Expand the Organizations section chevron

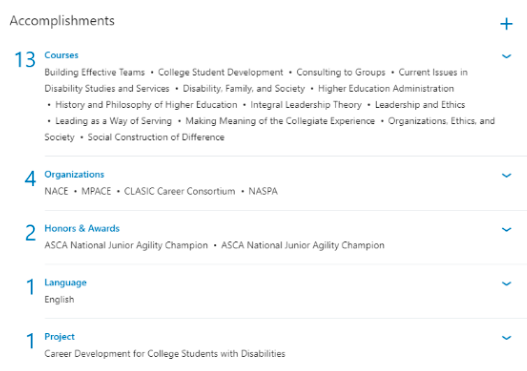point(506,175)
